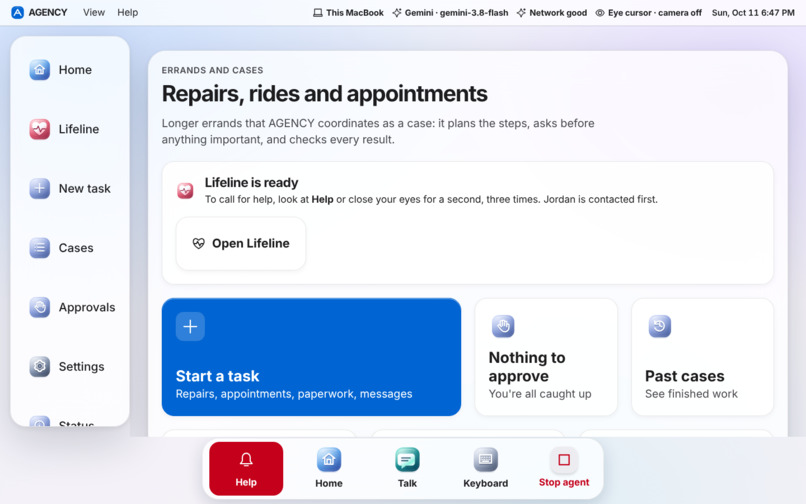
Task: Click the See finished work text
Action: (x=691, y=394)
